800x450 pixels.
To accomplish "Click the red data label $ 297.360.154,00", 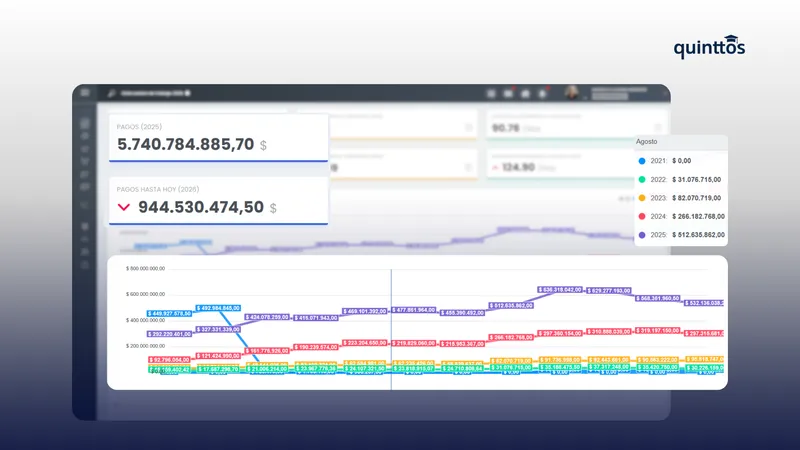I will pyautogui.click(x=560, y=333).
